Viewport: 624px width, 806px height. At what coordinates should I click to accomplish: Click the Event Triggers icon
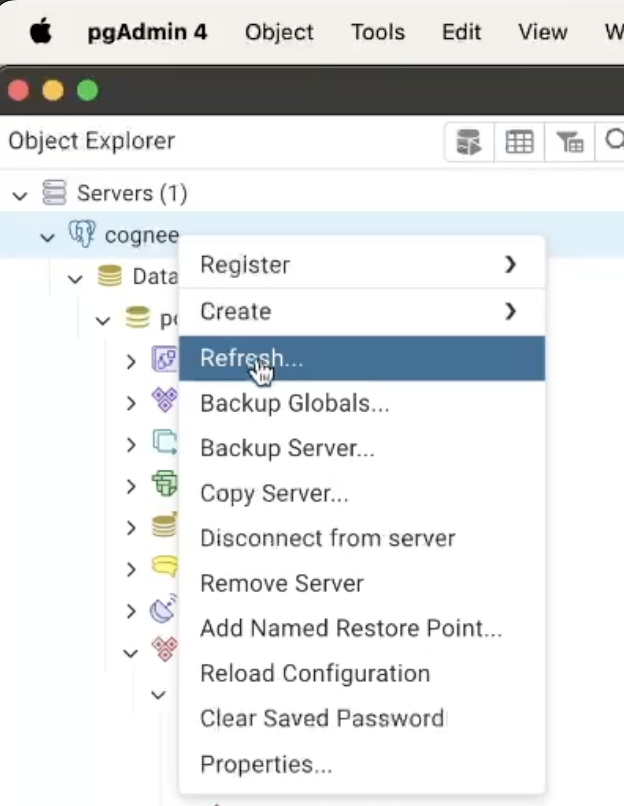pos(165,442)
